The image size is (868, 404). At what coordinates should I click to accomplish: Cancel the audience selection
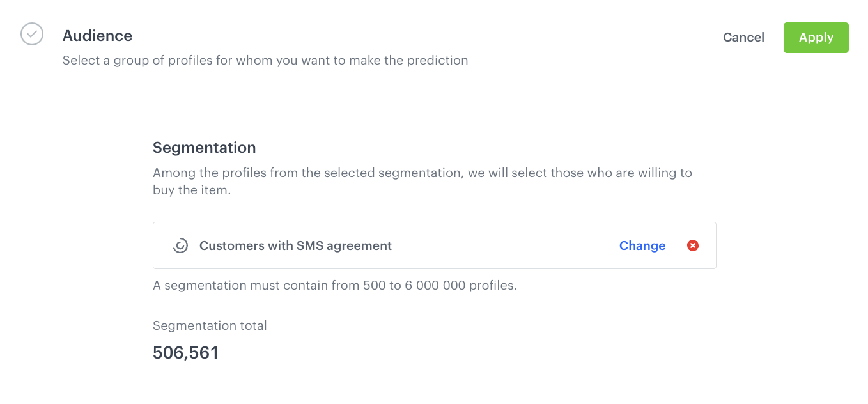pos(743,38)
